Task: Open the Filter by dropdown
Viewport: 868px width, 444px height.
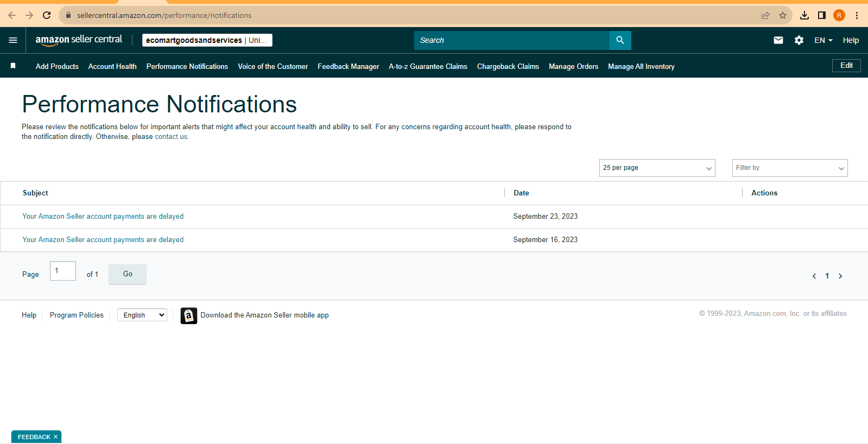Action: [790, 168]
